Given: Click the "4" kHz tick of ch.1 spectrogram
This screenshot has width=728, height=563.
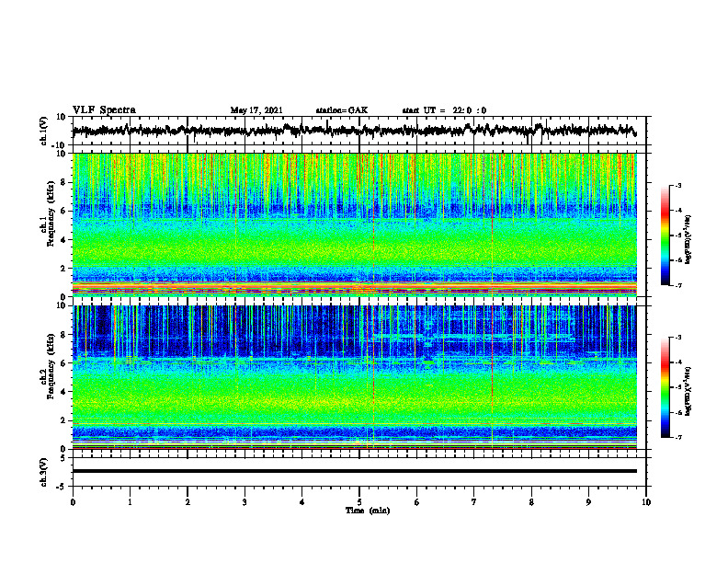Looking at the screenshot, I should coord(64,240).
